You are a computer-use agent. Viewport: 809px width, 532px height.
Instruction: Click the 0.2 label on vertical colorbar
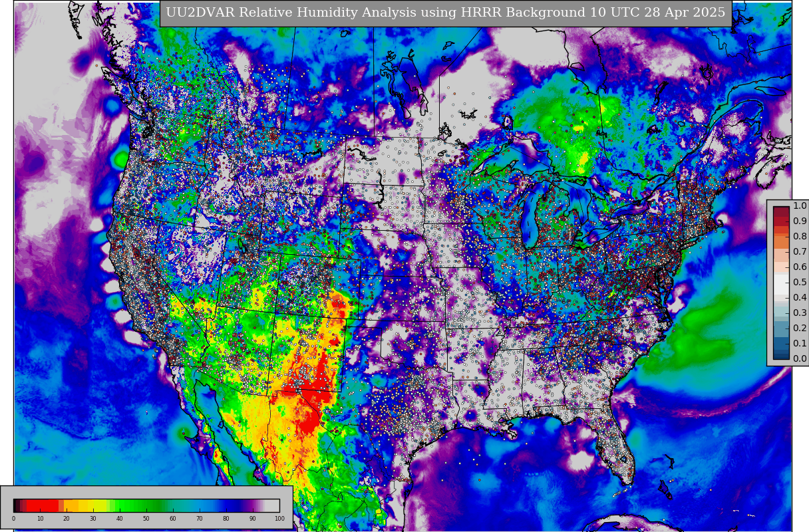click(800, 329)
